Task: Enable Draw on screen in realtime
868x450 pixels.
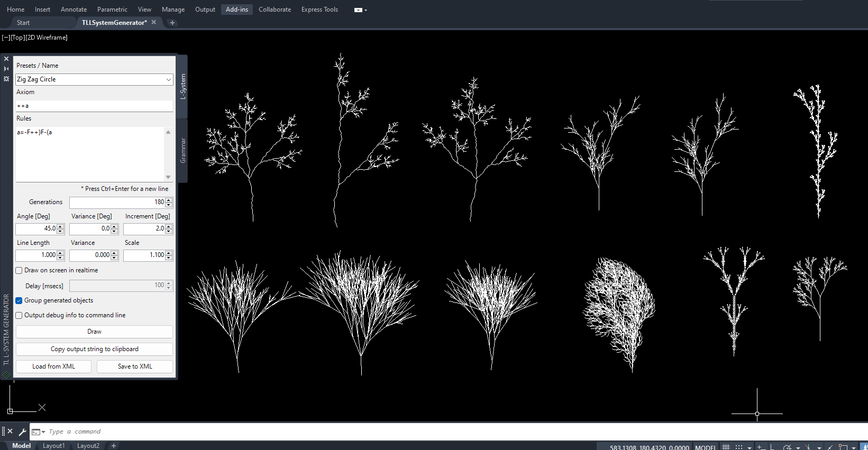Action: (x=19, y=270)
